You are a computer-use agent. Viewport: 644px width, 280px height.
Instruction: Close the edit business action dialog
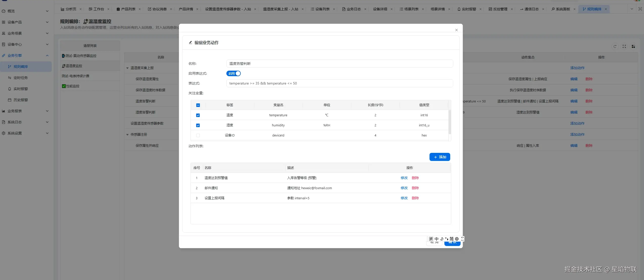(457, 30)
